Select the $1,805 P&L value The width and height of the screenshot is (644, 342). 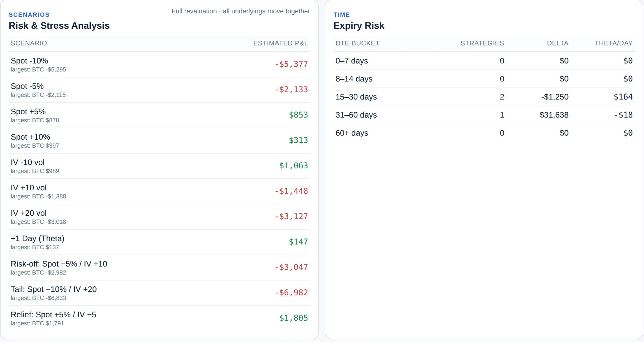pyautogui.click(x=294, y=318)
